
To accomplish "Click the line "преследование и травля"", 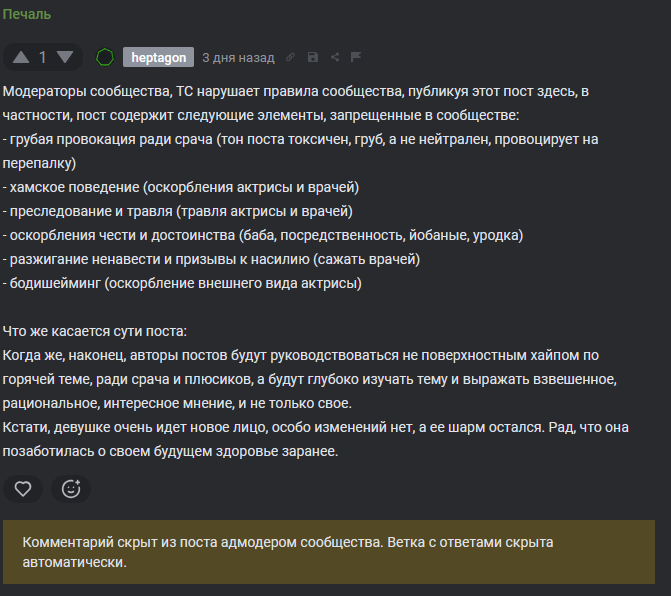I will 178,211.
